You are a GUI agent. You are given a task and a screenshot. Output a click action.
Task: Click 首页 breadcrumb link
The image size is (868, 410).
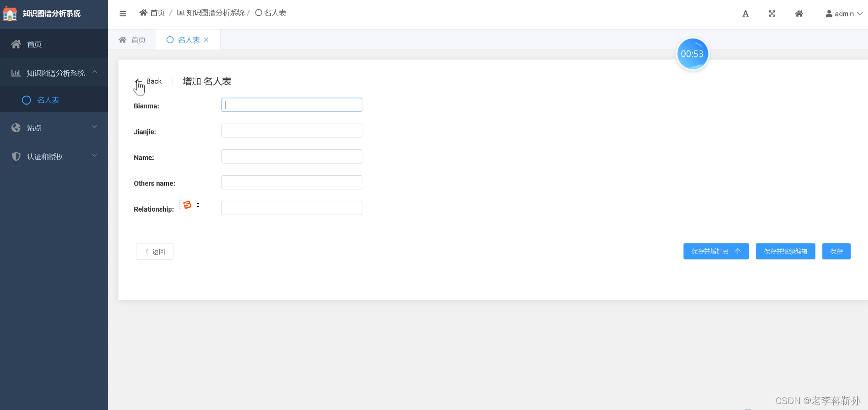[x=152, y=13]
